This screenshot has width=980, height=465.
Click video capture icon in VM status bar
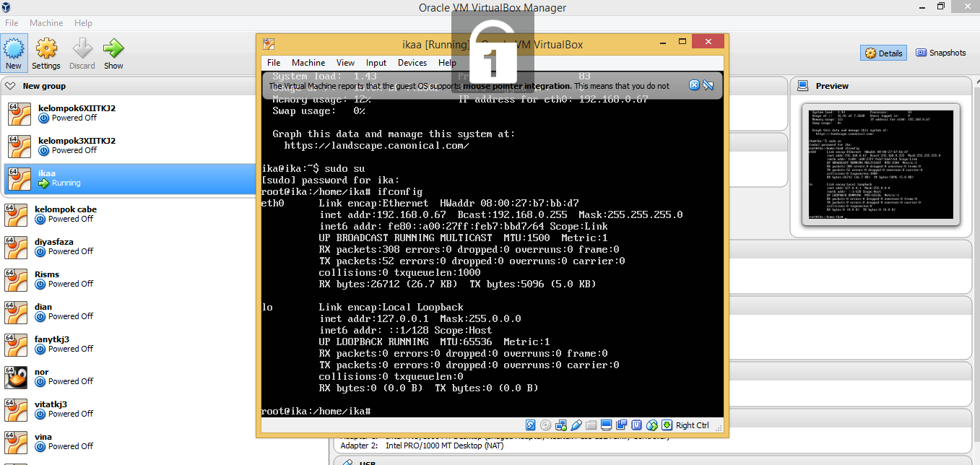622,425
